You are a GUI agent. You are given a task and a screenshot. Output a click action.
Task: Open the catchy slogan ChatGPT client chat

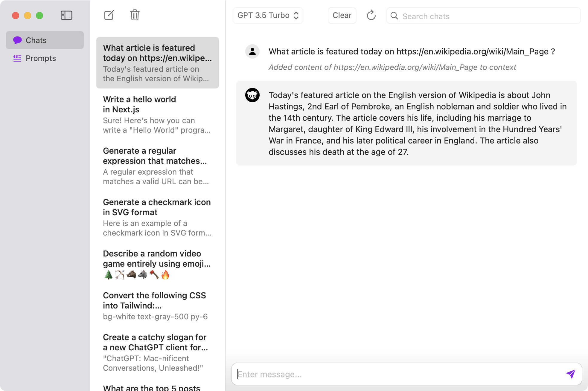click(x=157, y=352)
